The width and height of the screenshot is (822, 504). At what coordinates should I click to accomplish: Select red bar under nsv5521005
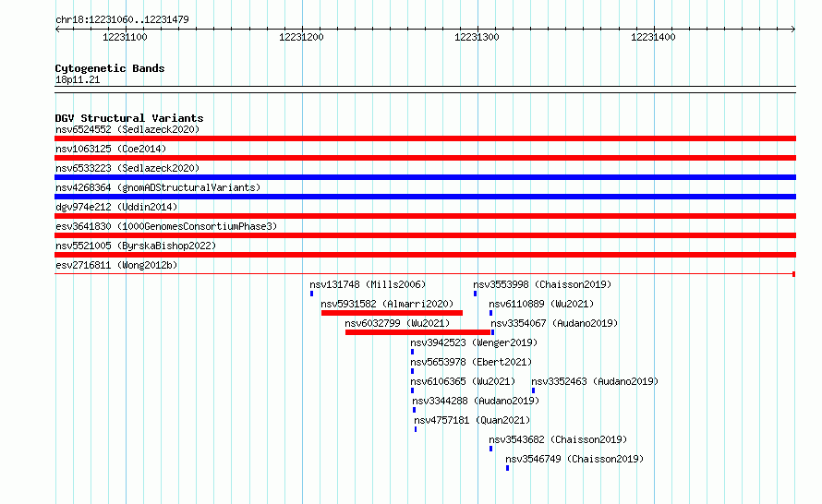425,255
